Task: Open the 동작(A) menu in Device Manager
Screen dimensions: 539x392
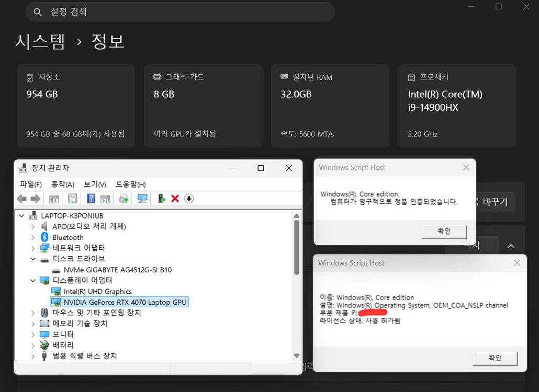Action: (63, 185)
